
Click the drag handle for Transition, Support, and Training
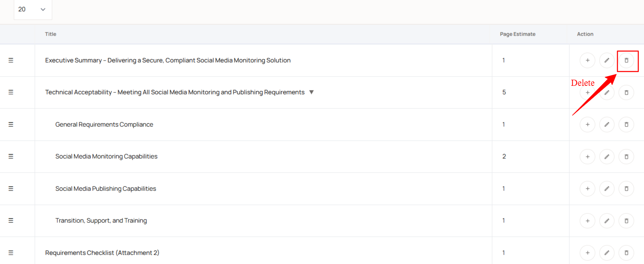coord(11,221)
